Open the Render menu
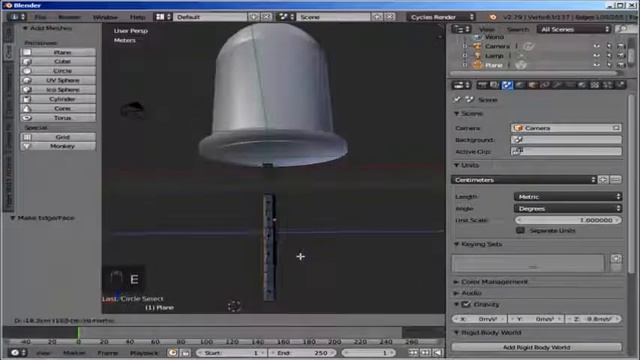Screen dimensions: 640x360 (x=69, y=17)
